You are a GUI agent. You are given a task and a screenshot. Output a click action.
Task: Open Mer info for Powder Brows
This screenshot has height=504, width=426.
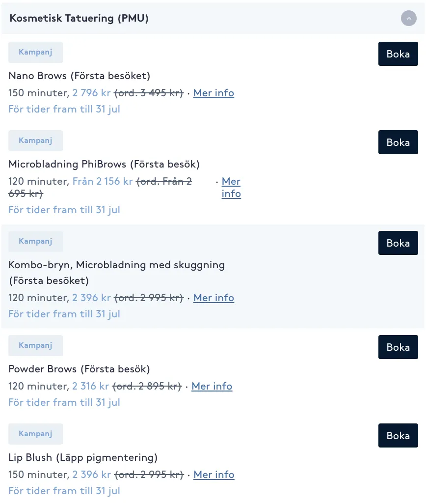(x=212, y=386)
